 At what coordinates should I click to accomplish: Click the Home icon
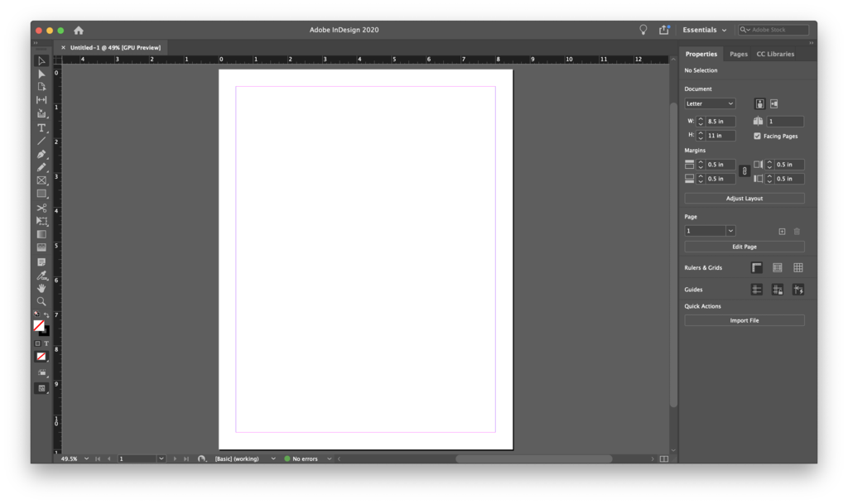click(x=79, y=31)
